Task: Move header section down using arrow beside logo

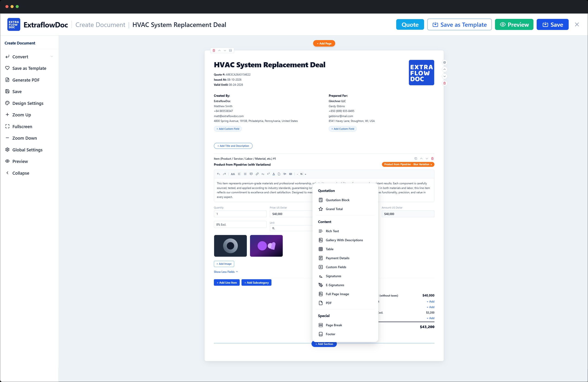Action: (445, 76)
